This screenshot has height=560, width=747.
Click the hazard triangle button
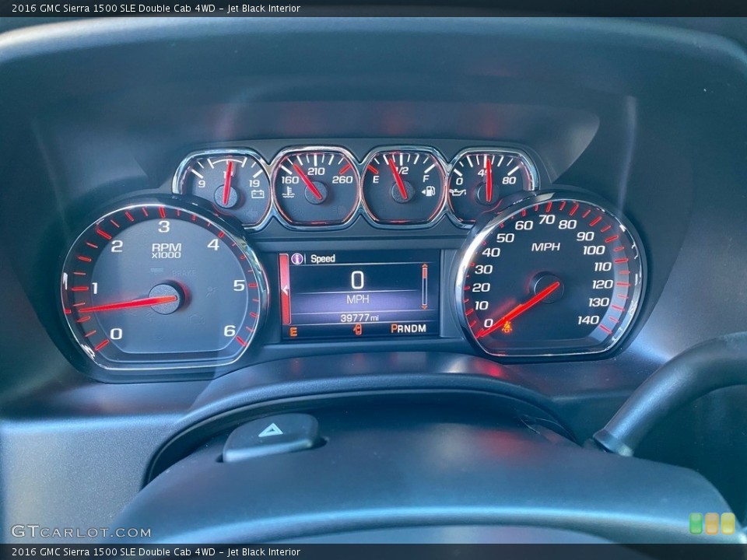pyautogui.click(x=270, y=430)
